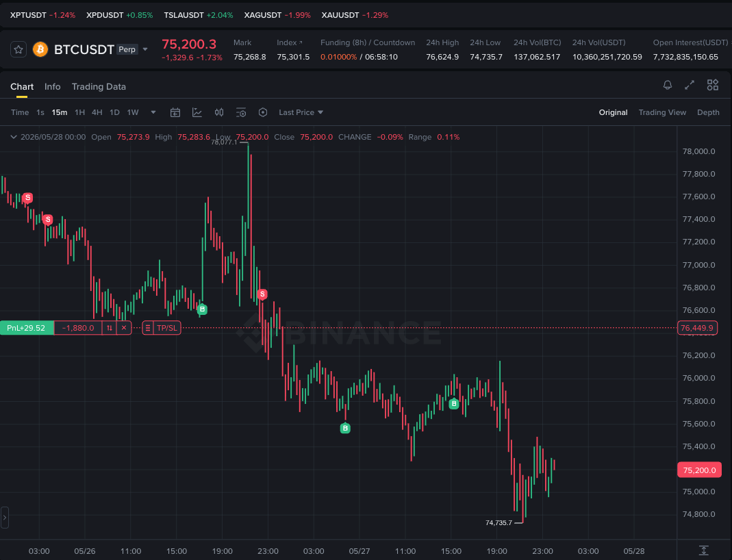Screen dimensions: 732x560
Task: Open XPTUSDT ticker in top bar
Action: 42,15
